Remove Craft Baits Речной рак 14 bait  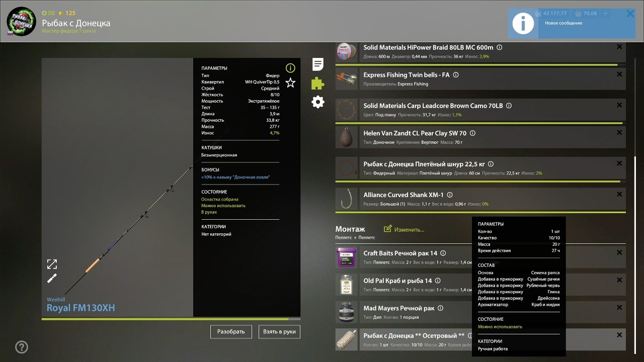click(x=619, y=253)
